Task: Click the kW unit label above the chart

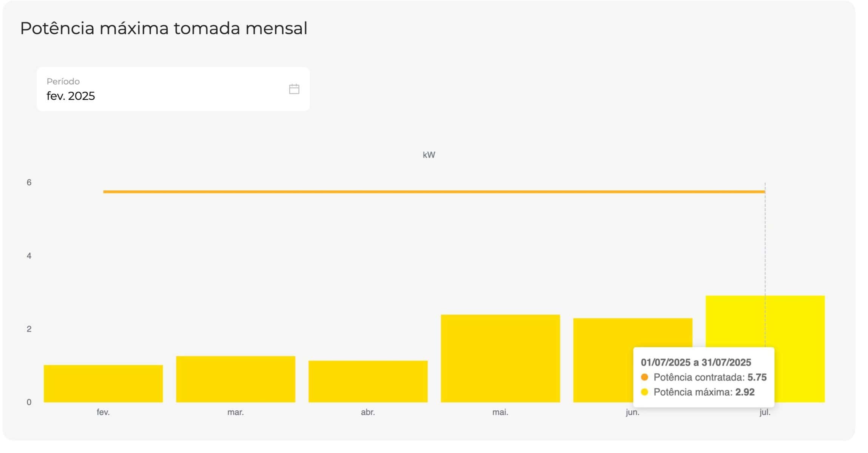Action: (x=429, y=155)
